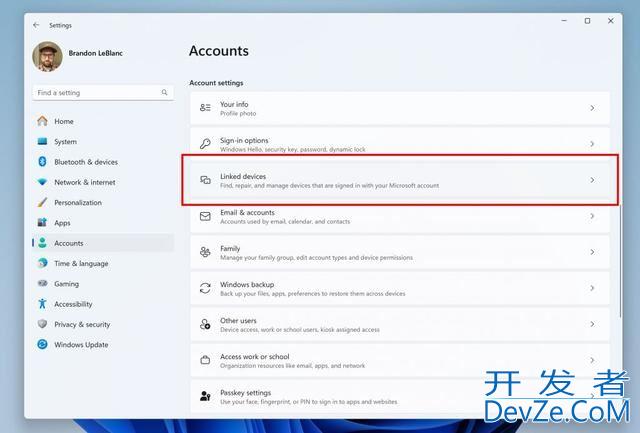
Task: Go to System settings label
Action: click(x=65, y=142)
